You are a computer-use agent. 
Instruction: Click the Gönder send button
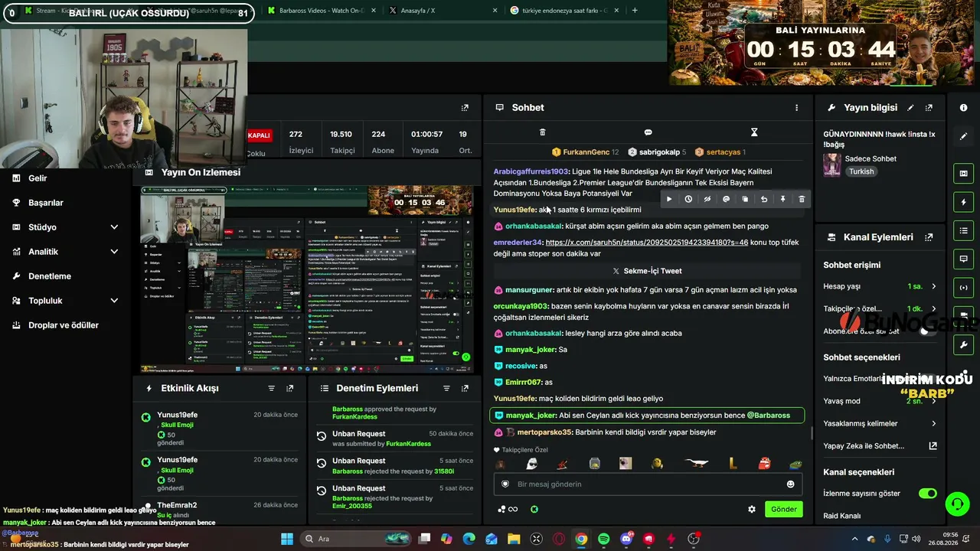[784, 509]
